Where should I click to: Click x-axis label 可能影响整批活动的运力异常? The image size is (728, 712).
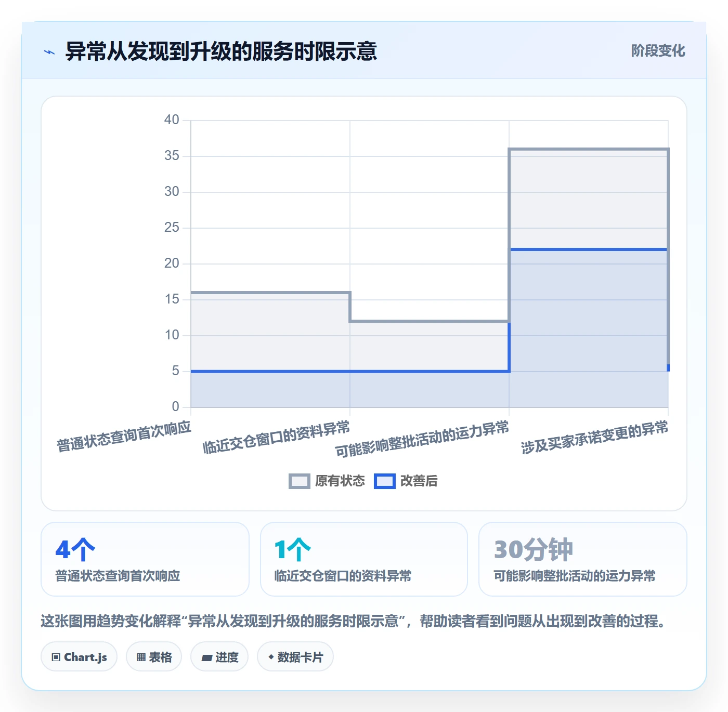[x=422, y=439]
